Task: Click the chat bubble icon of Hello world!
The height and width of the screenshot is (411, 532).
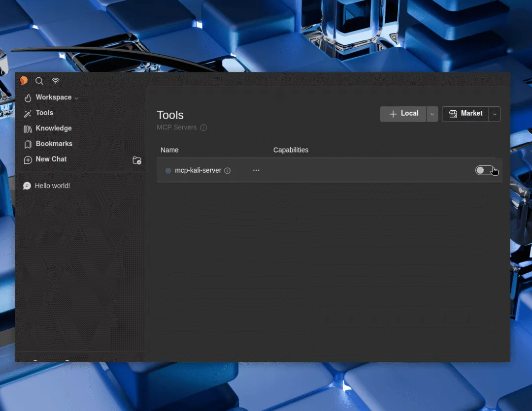Action: pos(27,186)
